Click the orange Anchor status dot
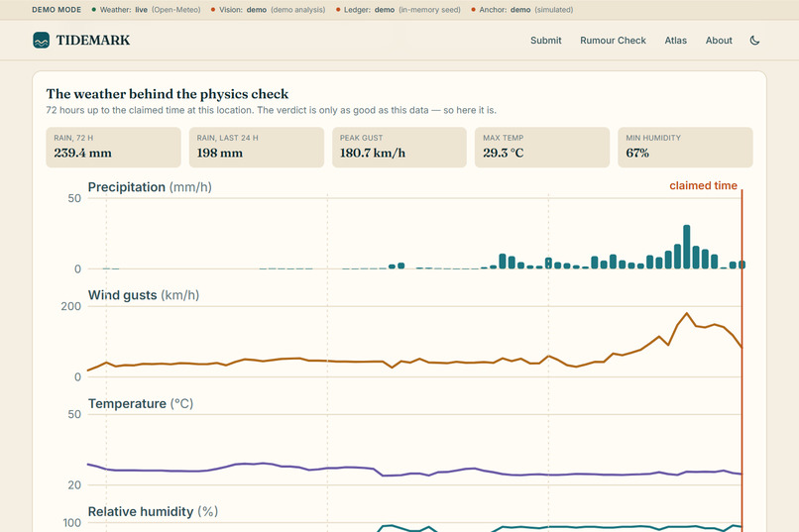The image size is (799, 532). click(x=474, y=10)
